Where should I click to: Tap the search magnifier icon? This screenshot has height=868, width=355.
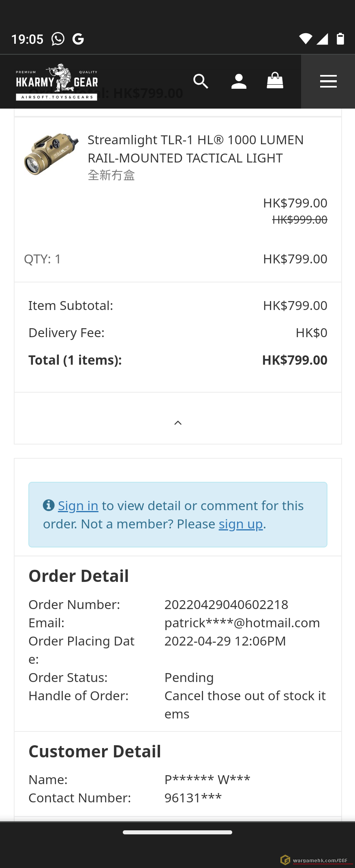point(201,81)
